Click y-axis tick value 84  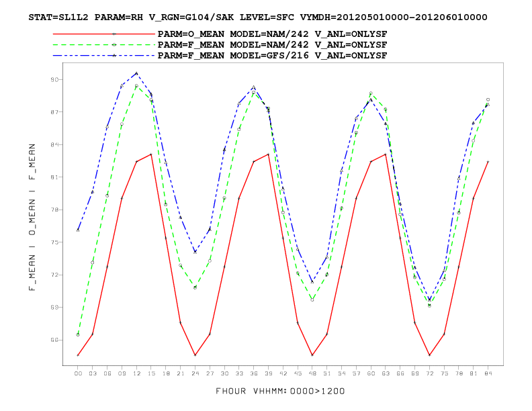pyautogui.click(x=54, y=145)
